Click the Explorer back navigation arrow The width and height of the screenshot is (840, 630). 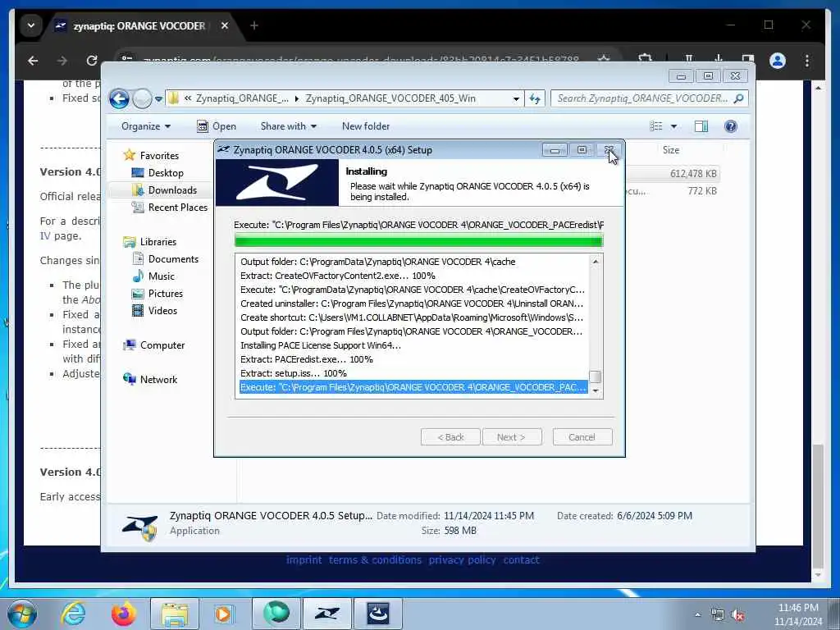click(x=119, y=98)
